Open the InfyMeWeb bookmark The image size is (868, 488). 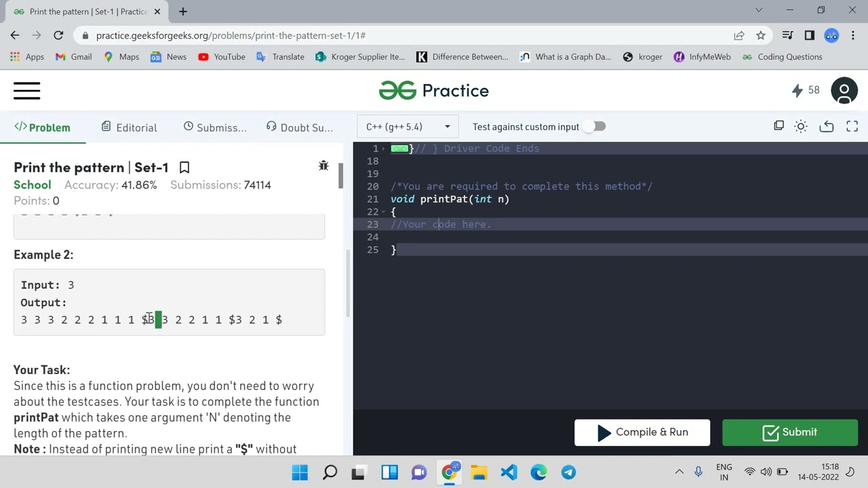pyautogui.click(x=702, y=57)
